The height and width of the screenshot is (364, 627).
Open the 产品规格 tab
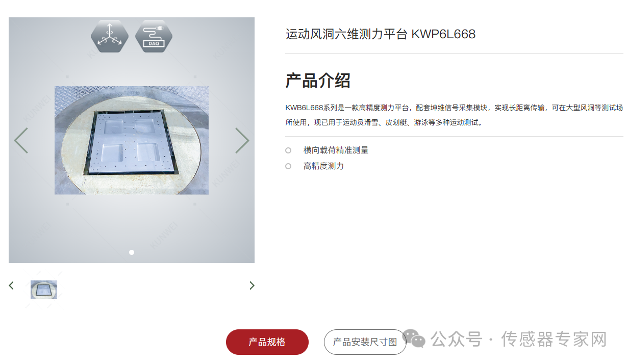[x=267, y=342]
